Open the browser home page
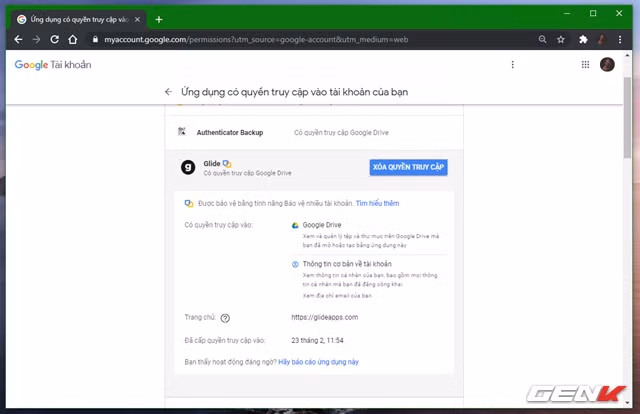Viewport: 640px width, 414px height. 73,39
